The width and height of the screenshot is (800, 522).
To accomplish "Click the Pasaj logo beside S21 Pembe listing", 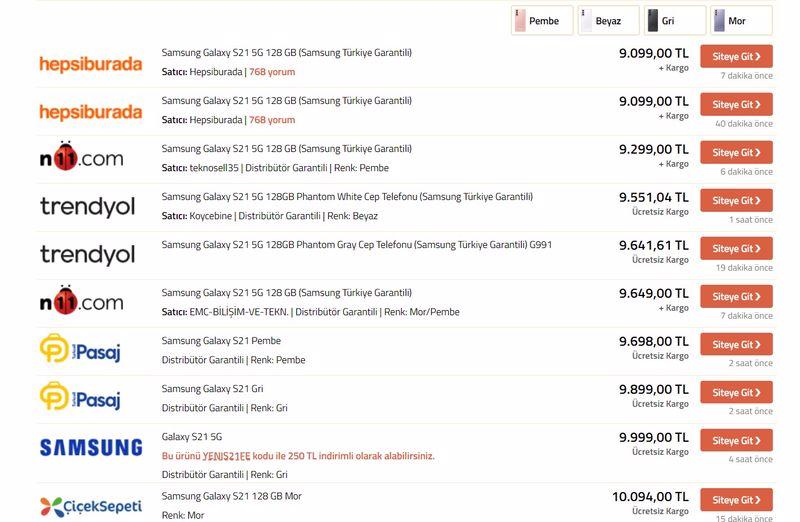I will [80, 349].
